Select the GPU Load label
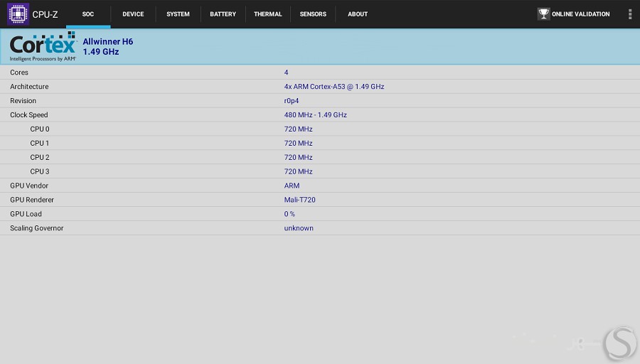The width and height of the screenshot is (640, 364). tap(26, 214)
